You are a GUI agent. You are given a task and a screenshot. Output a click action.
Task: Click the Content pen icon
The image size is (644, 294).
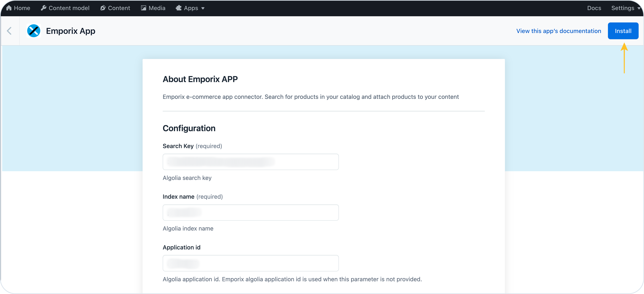pyautogui.click(x=103, y=8)
